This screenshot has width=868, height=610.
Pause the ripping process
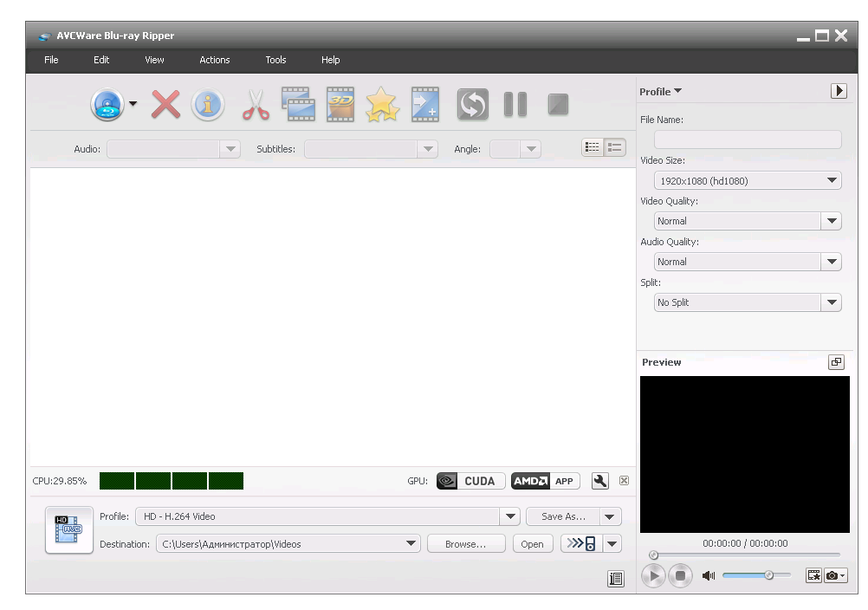515,104
